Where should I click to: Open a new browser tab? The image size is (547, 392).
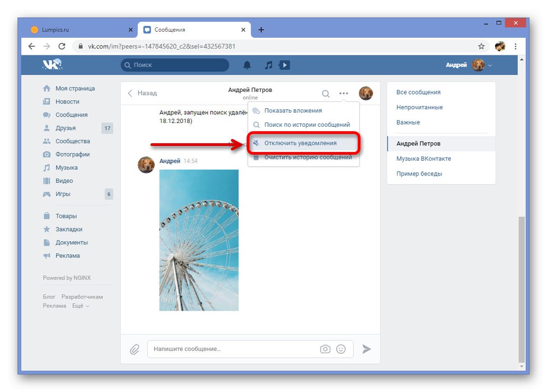(x=261, y=30)
